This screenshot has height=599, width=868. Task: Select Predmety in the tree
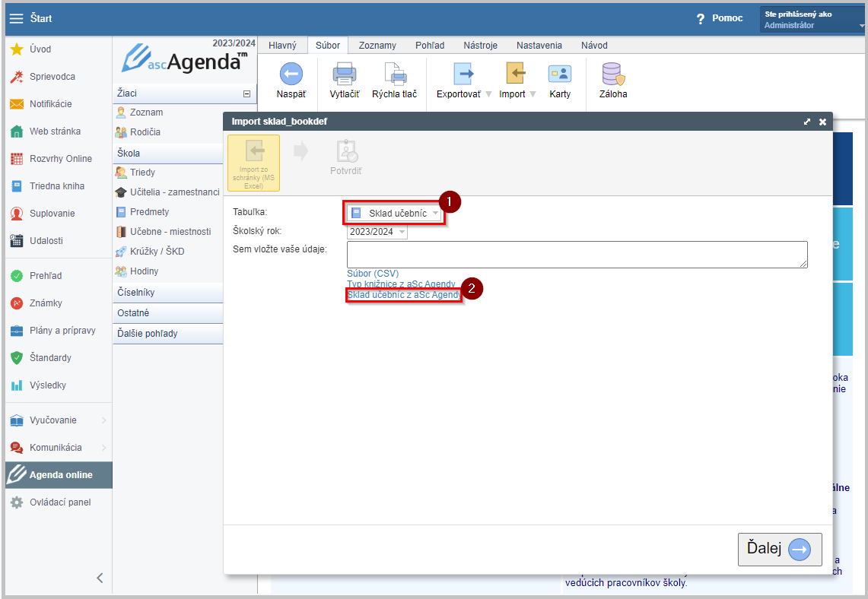[149, 212]
